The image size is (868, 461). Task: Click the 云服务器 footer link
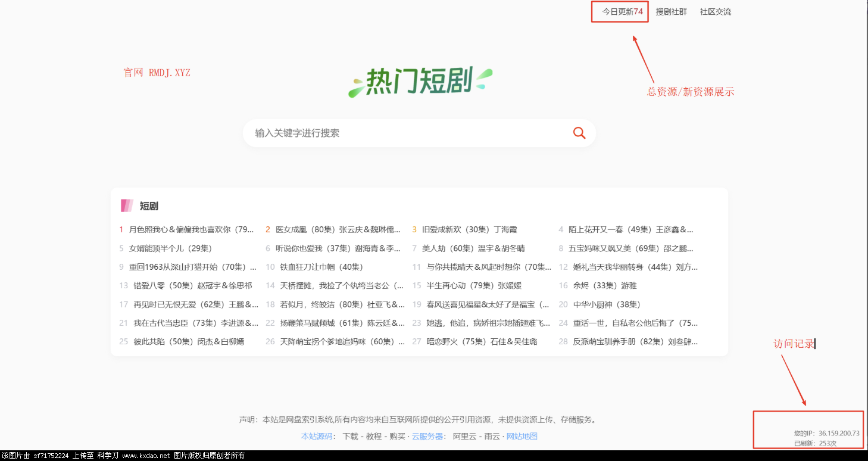pos(427,437)
